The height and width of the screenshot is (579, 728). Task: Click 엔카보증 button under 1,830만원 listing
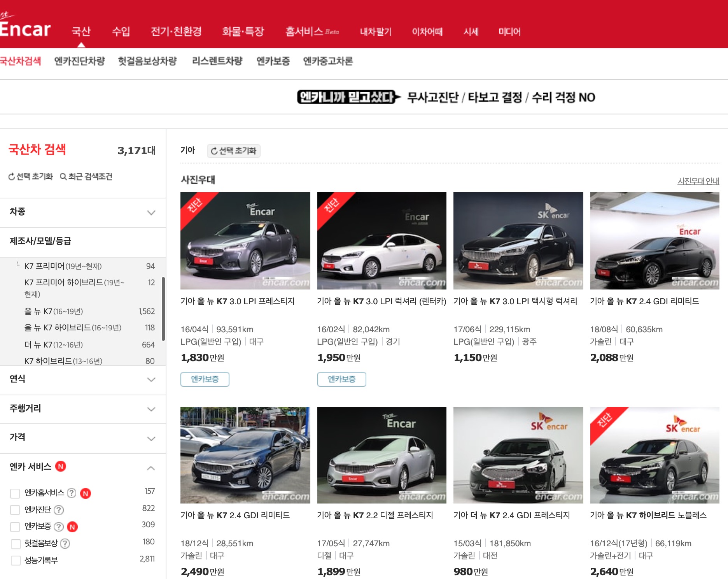[x=205, y=379]
